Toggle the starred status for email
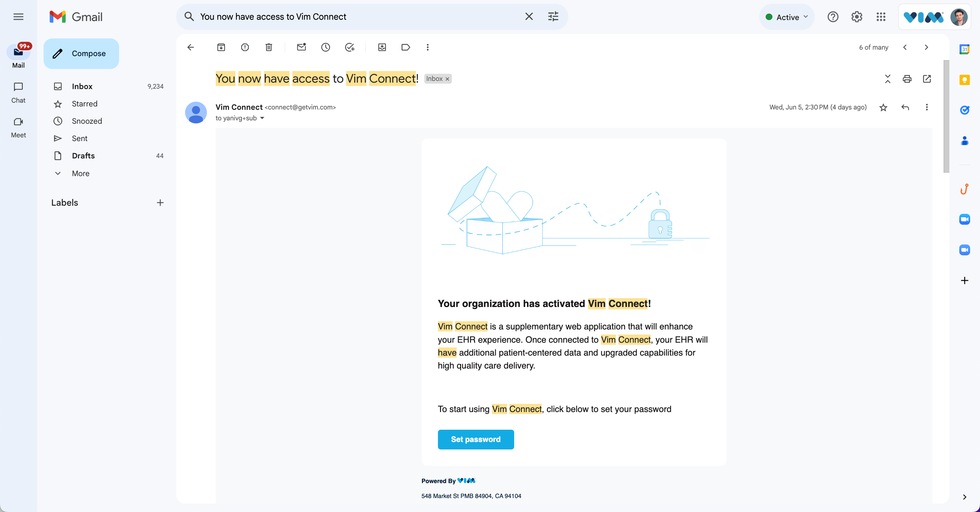The height and width of the screenshot is (512, 980). click(x=883, y=107)
